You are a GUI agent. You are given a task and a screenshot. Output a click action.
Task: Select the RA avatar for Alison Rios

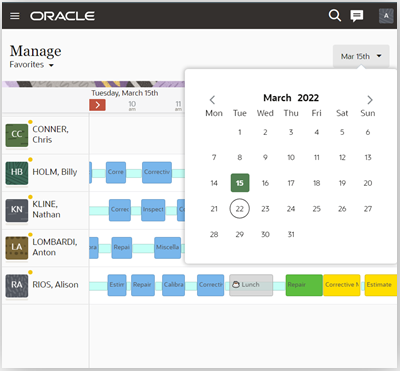click(17, 285)
